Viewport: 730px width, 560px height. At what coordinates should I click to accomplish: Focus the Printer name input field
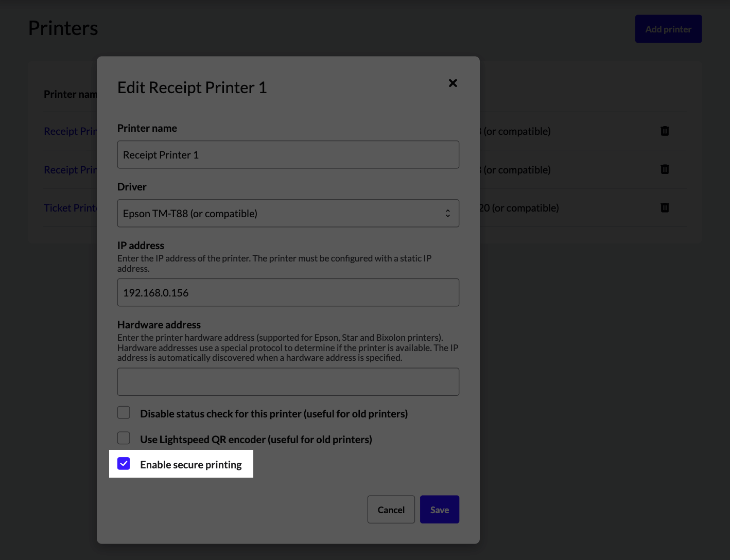point(288,154)
